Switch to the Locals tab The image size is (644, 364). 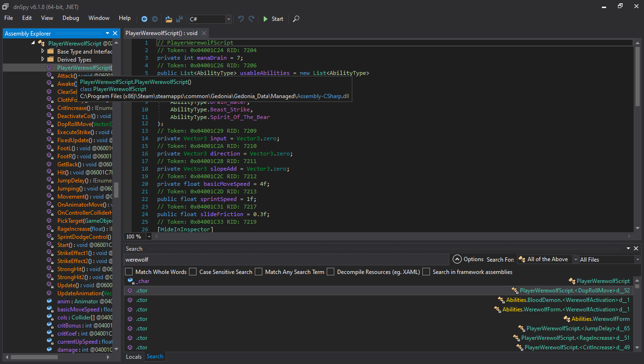[134, 356]
